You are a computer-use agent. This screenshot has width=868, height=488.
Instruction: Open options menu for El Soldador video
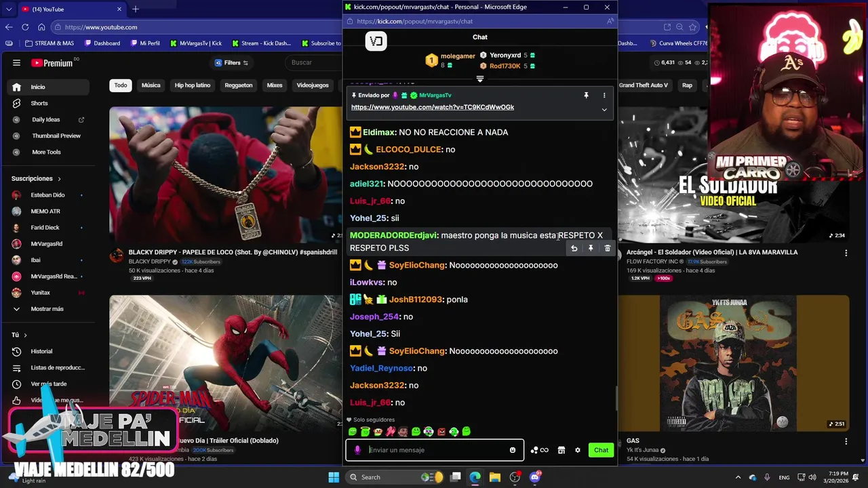(x=846, y=253)
